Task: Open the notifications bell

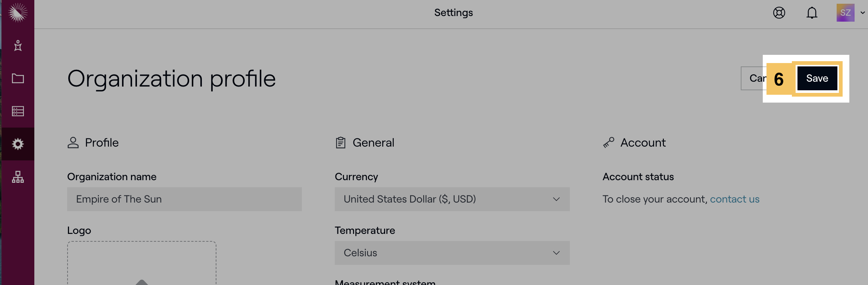Action: [x=812, y=13]
